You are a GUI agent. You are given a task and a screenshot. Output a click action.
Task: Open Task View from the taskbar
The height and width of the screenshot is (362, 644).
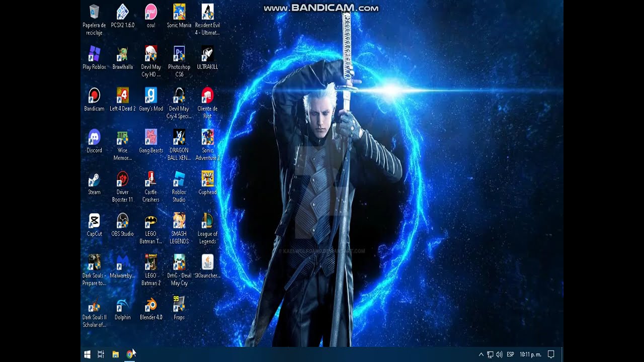tap(101, 354)
